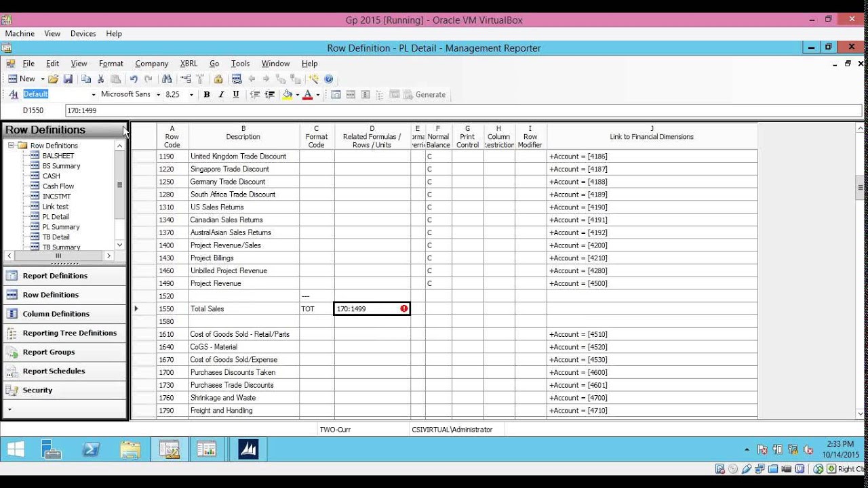This screenshot has height=488, width=868.
Task: Select Project Billings description cell
Action: click(x=244, y=258)
